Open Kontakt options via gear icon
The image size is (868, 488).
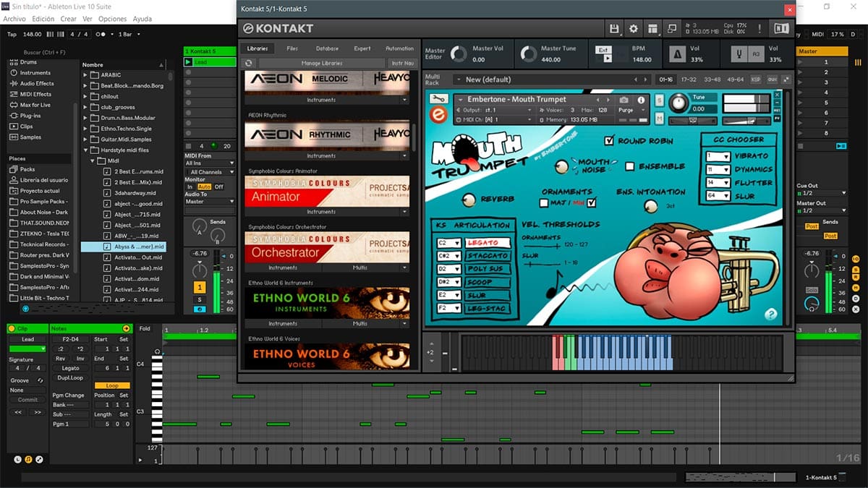(x=634, y=29)
